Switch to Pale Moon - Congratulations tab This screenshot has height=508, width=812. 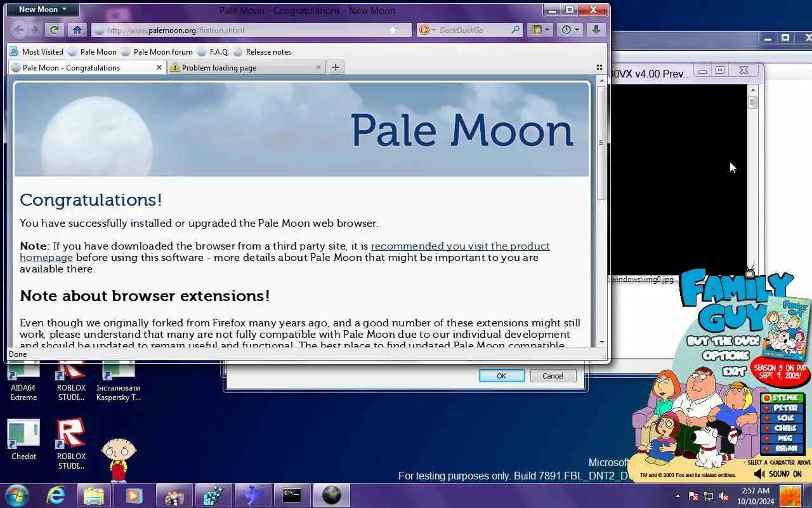click(x=88, y=67)
